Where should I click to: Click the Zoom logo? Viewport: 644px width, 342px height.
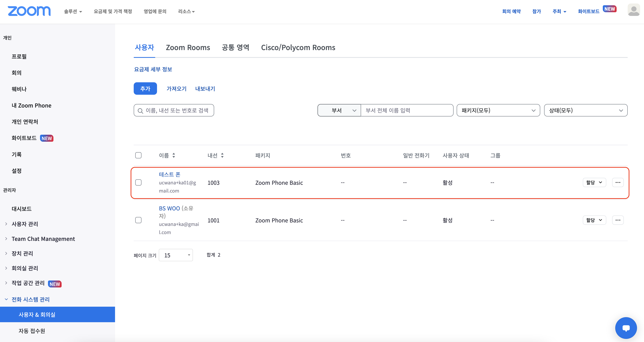pyautogui.click(x=29, y=11)
